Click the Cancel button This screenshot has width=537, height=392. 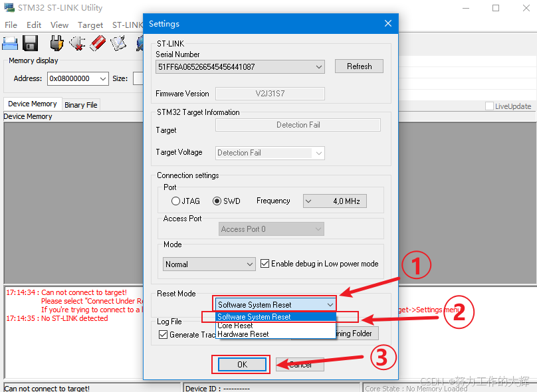[x=300, y=364]
